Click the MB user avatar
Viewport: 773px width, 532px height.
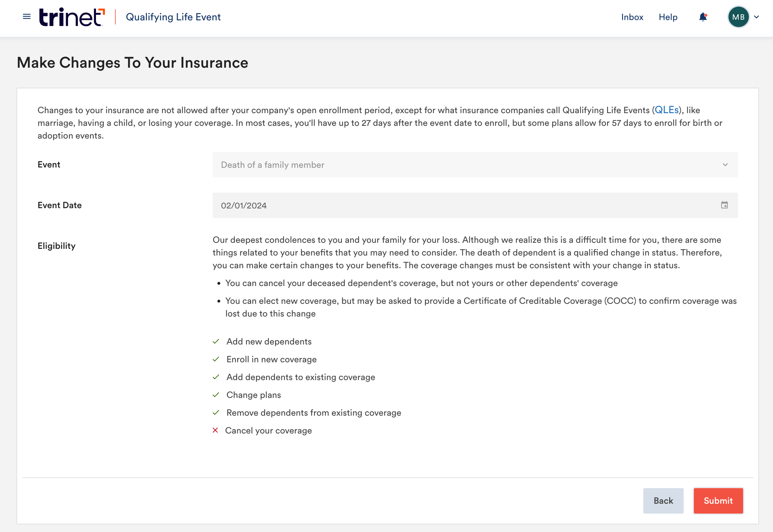(x=738, y=17)
